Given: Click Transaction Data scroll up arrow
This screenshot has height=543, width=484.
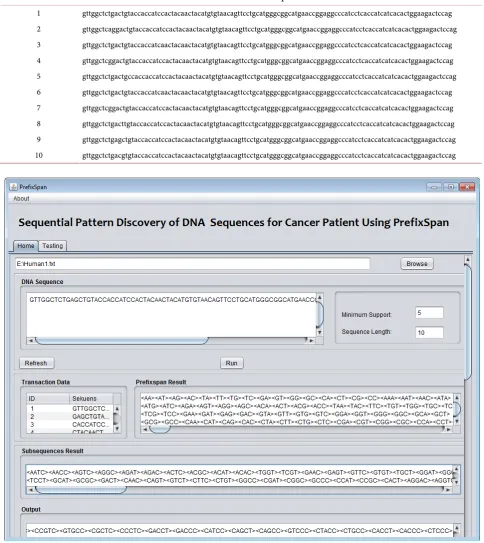Looking at the screenshot, I should 117,409.
